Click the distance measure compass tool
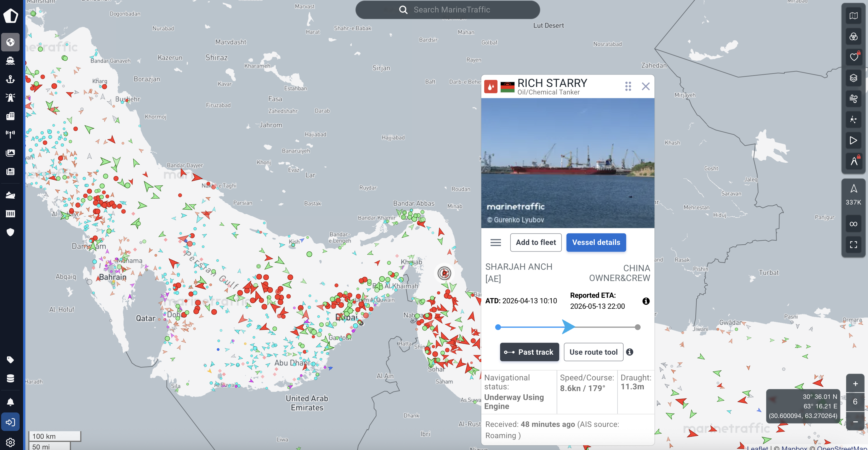The width and height of the screenshot is (868, 450). pyautogui.click(x=853, y=161)
